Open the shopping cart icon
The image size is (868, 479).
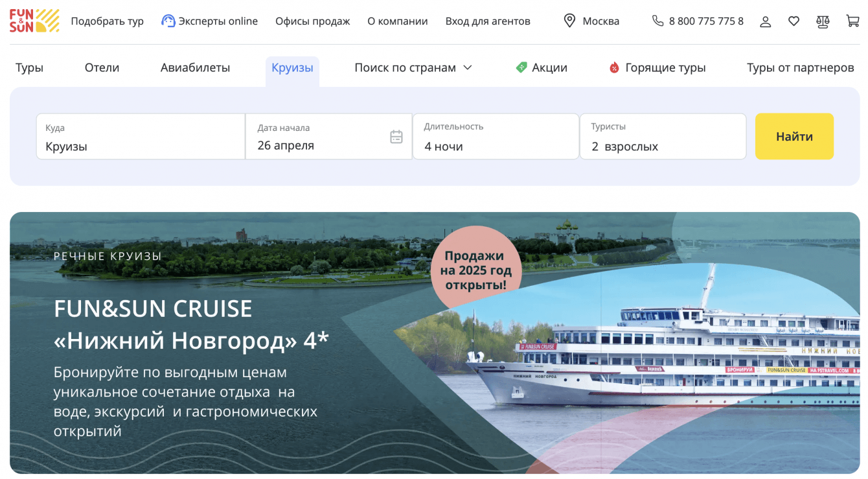pos(852,21)
